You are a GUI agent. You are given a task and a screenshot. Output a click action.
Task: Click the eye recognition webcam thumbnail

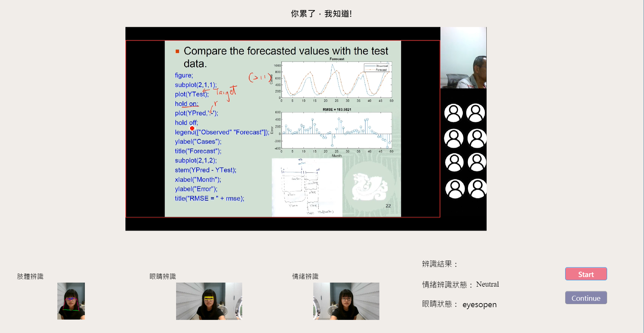209,301
